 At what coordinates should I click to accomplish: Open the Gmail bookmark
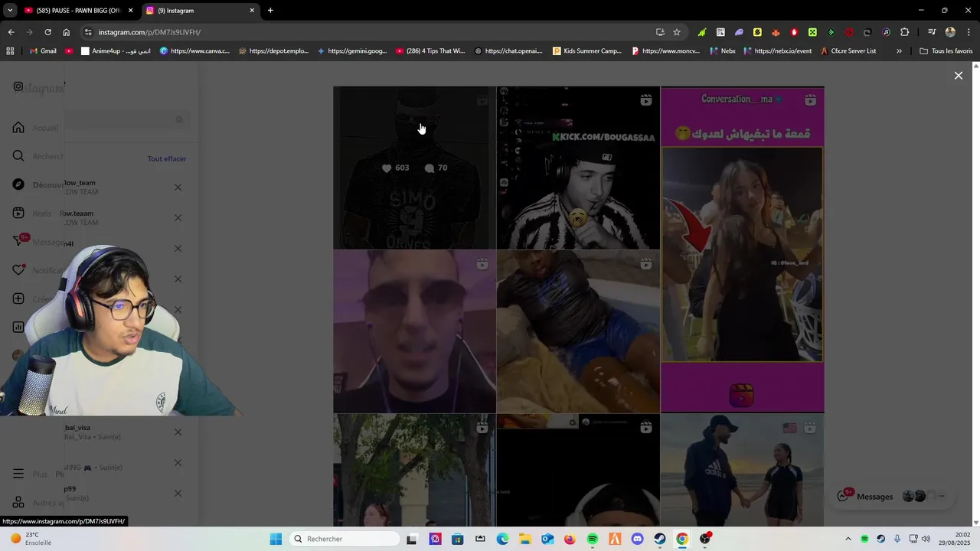[x=43, y=51]
